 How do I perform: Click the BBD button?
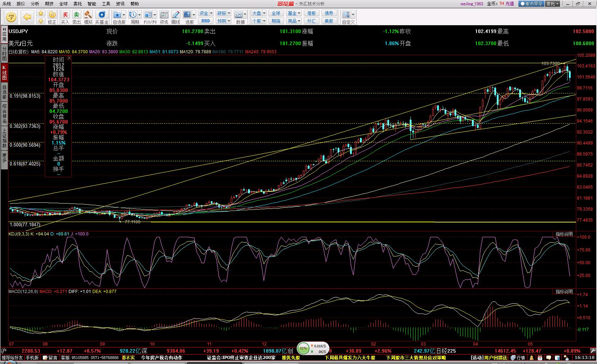205,21
